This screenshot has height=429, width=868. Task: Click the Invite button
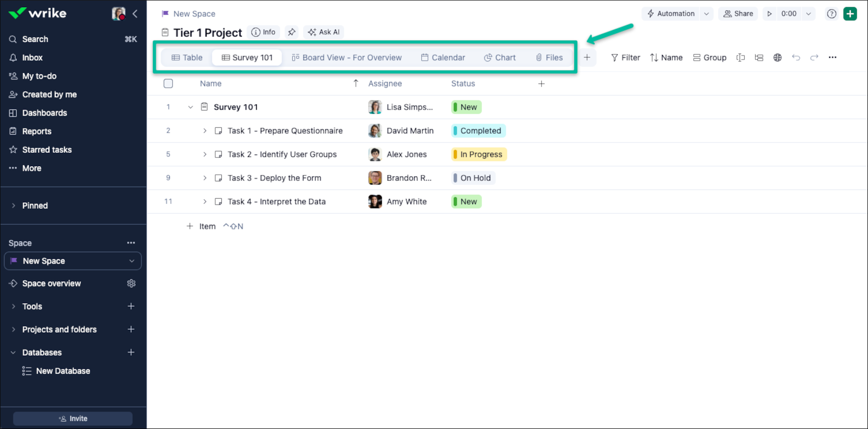click(73, 418)
